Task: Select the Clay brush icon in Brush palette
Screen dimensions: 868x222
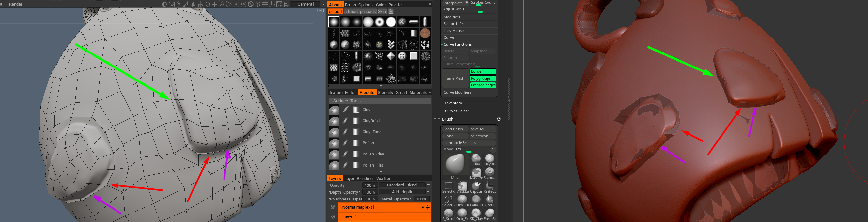Action: point(476,160)
